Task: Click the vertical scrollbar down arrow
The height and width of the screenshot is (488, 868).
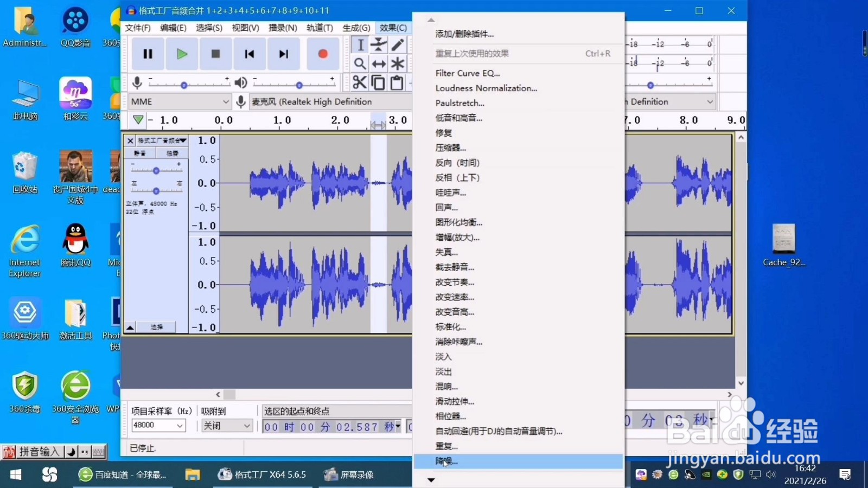Action: (741, 383)
